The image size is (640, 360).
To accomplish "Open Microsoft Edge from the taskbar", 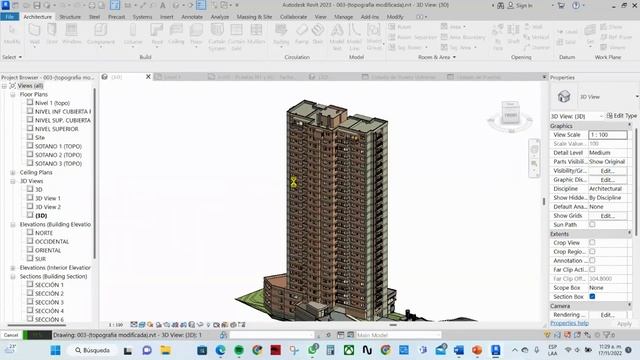I will click(220, 350).
